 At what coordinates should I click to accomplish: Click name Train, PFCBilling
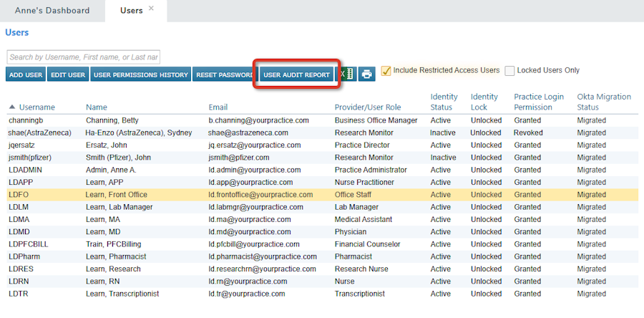[113, 244]
